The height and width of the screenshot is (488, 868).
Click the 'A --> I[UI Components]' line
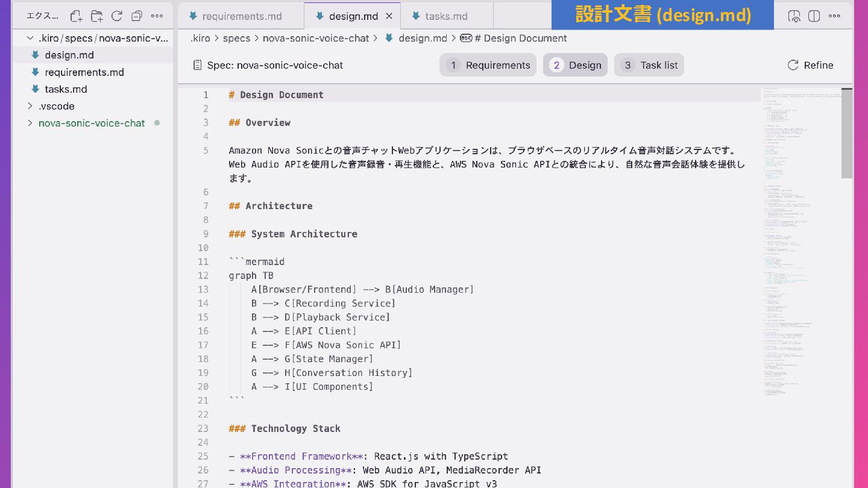[x=312, y=386]
